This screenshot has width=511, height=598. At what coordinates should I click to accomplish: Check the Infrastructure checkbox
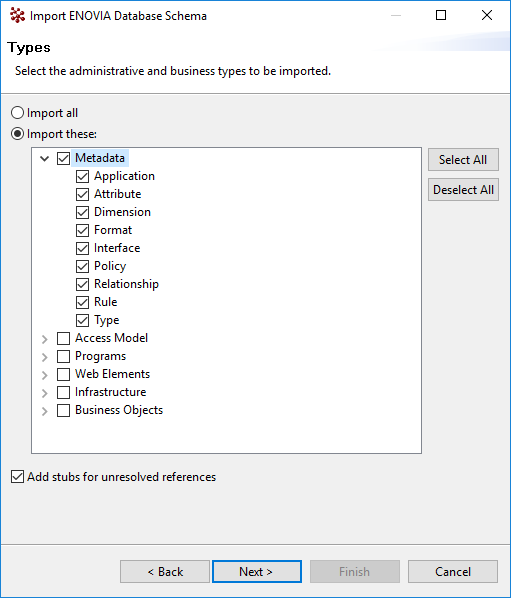click(63, 392)
